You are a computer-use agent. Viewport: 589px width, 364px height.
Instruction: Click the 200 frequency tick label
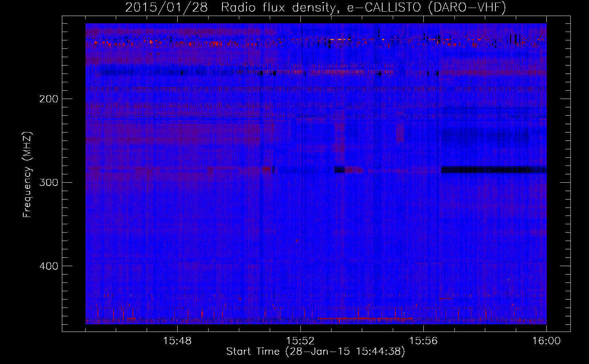pyautogui.click(x=49, y=99)
